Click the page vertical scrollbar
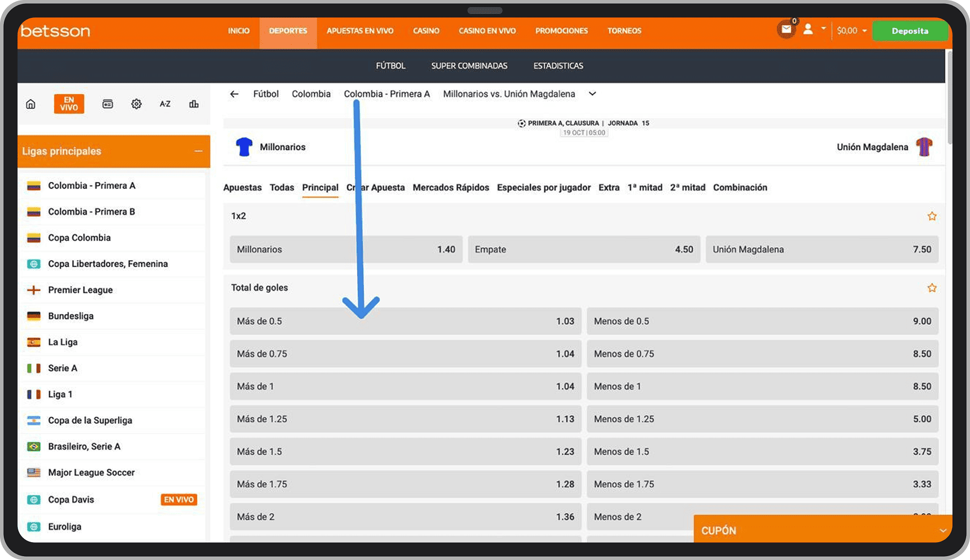Viewport: 970px width, 560px height. pos(949,97)
